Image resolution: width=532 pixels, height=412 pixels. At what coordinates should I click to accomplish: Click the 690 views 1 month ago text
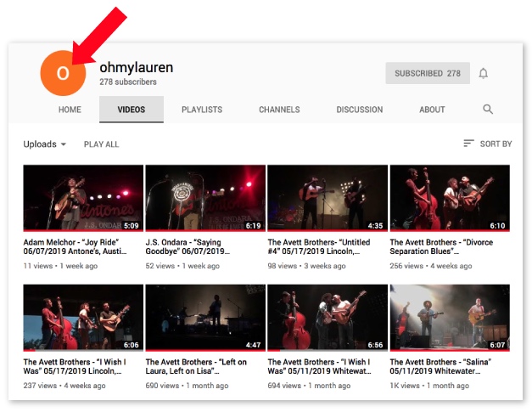[x=187, y=385]
